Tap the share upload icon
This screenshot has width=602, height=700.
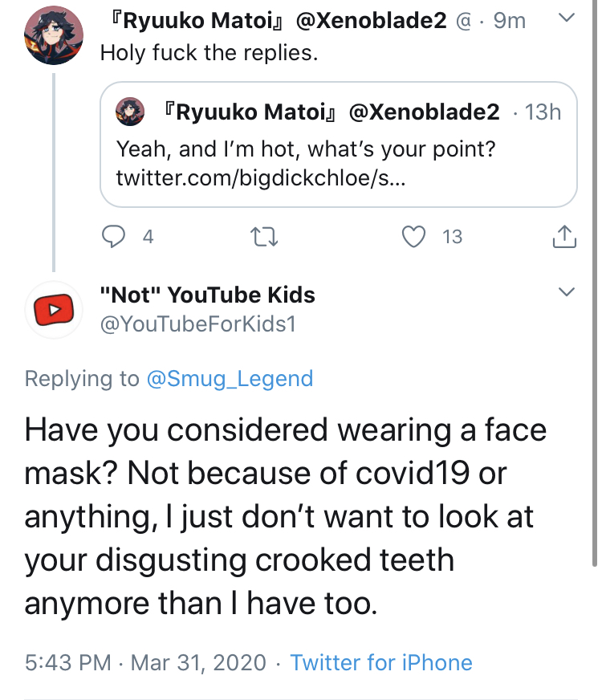(x=564, y=236)
